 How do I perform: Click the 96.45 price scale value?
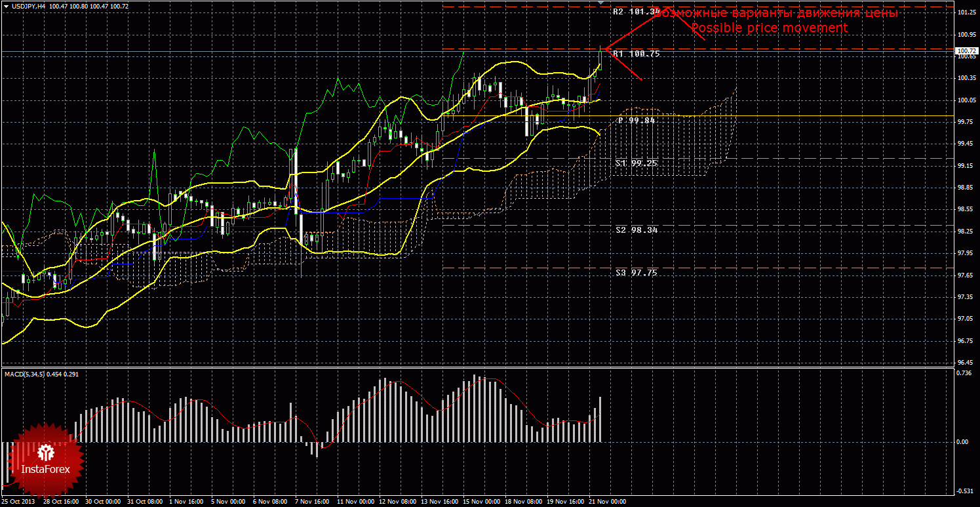(964, 362)
